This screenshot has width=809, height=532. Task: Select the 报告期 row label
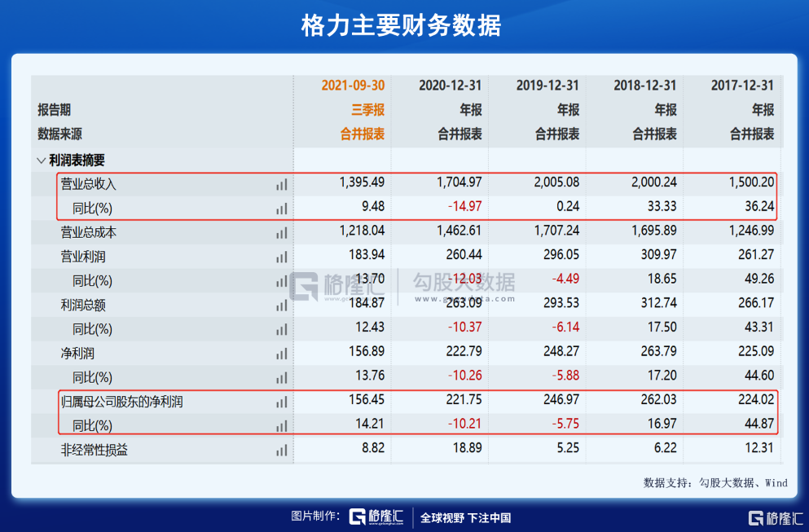54,110
